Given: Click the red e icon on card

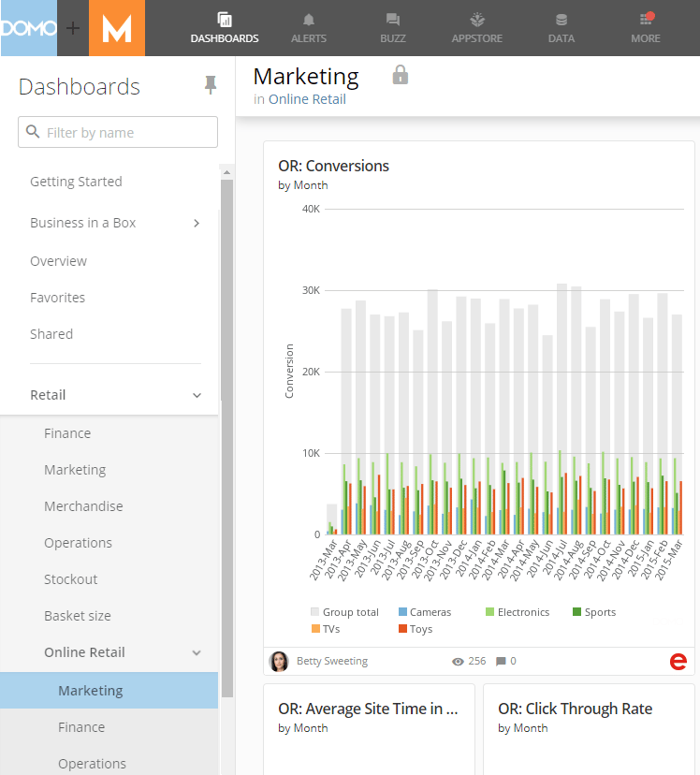Looking at the screenshot, I should click(678, 661).
